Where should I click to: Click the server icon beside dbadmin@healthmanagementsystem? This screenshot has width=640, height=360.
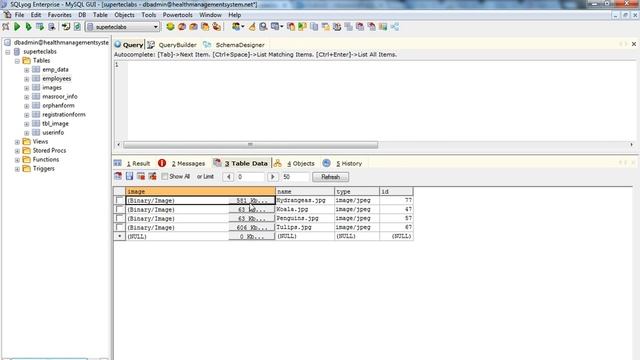(7, 42)
